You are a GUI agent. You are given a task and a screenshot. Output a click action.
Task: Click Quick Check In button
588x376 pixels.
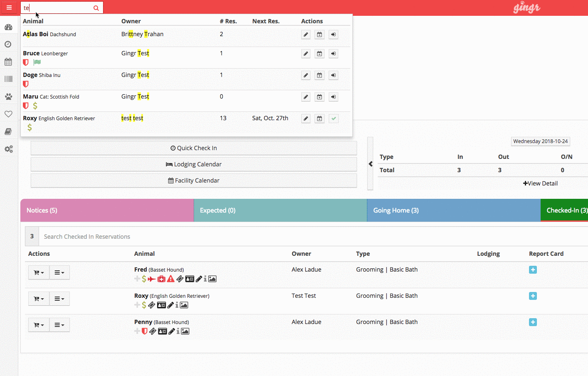pos(194,148)
